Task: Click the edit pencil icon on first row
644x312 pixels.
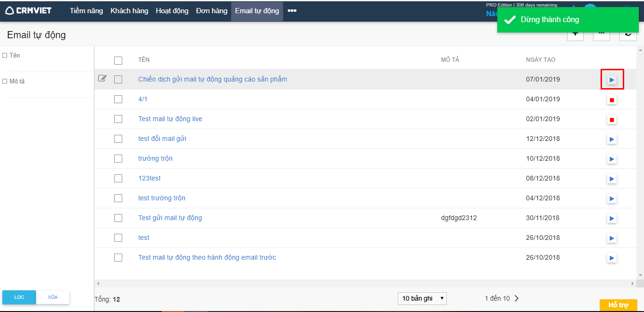Action: coord(102,79)
